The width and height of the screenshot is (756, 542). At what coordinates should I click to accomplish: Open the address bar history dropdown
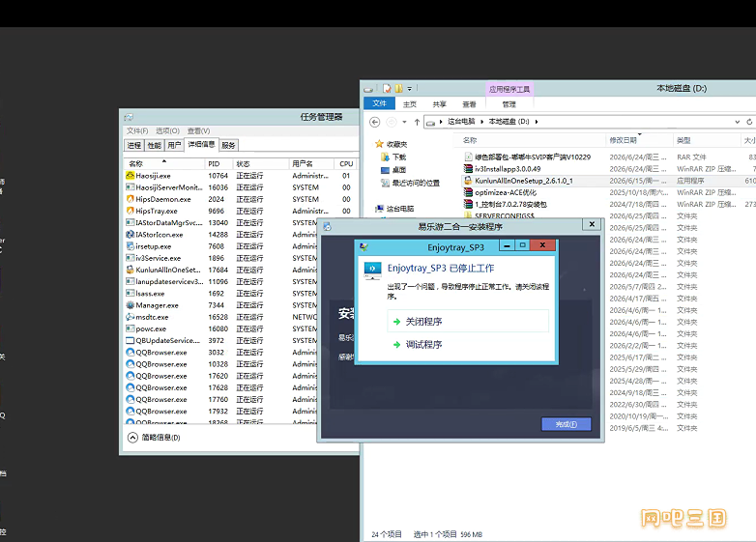point(738,122)
